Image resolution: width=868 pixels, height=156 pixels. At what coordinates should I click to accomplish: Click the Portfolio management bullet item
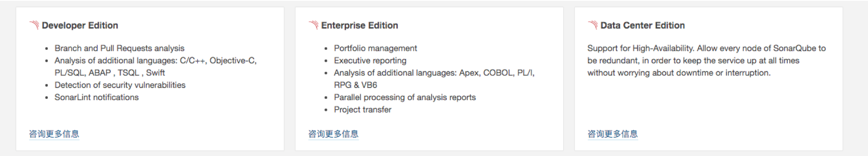(x=375, y=48)
